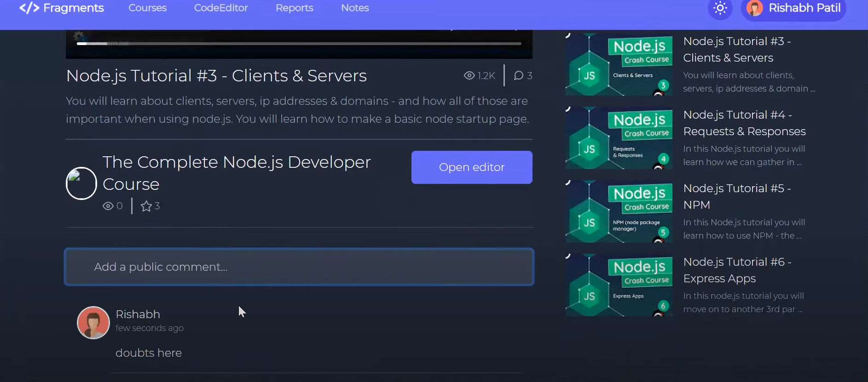Select Node.js Tutorial #6 Express Apps thumbnail
Image resolution: width=868 pixels, height=382 pixels.
619,285
